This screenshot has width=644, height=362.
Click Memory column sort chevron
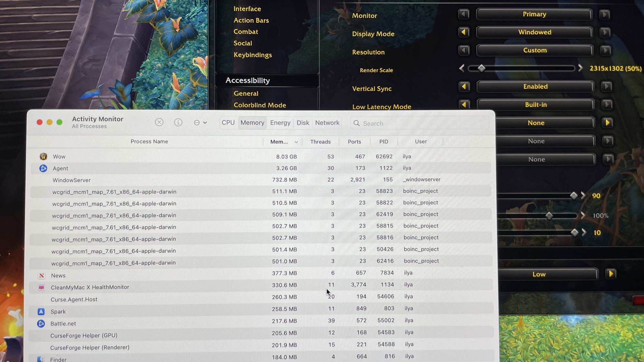[x=296, y=142]
